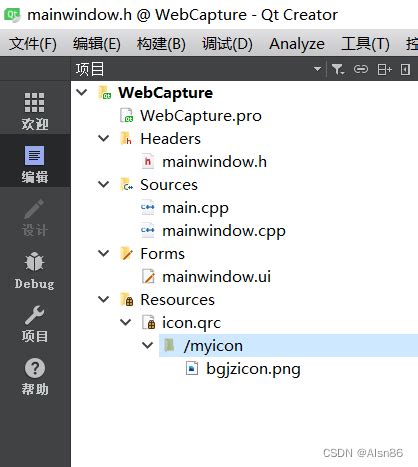This screenshot has width=418, height=467.
Task: Click the /myicon prefix folder icon
Action: tap(169, 345)
